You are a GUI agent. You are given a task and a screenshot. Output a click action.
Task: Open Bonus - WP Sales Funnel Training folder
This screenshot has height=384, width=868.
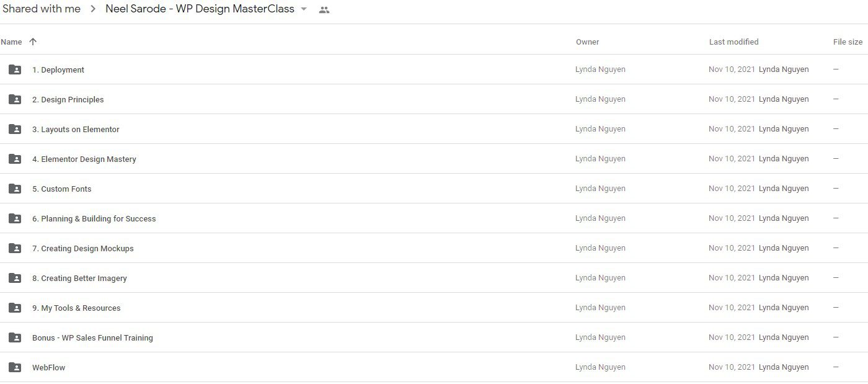(x=434, y=337)
